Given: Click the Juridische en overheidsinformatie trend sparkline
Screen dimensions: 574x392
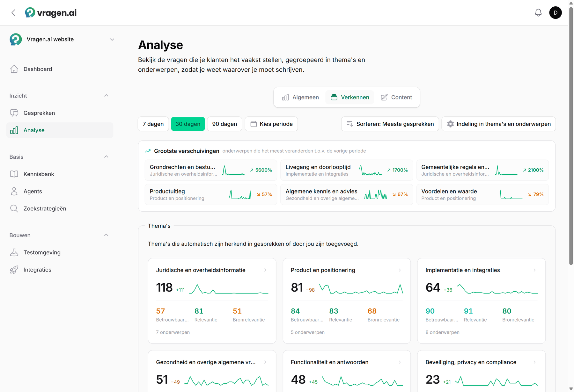Looking at the screenshot, I should [229, 289].
